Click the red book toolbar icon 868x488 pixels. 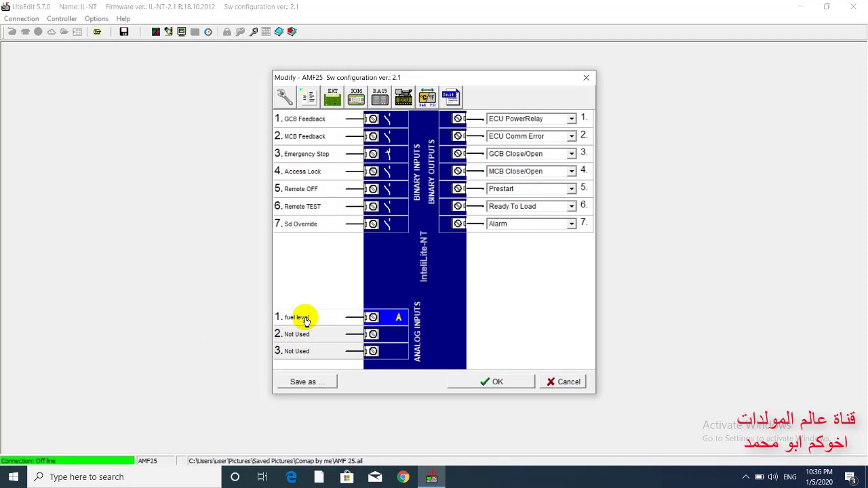pos(292,32)
